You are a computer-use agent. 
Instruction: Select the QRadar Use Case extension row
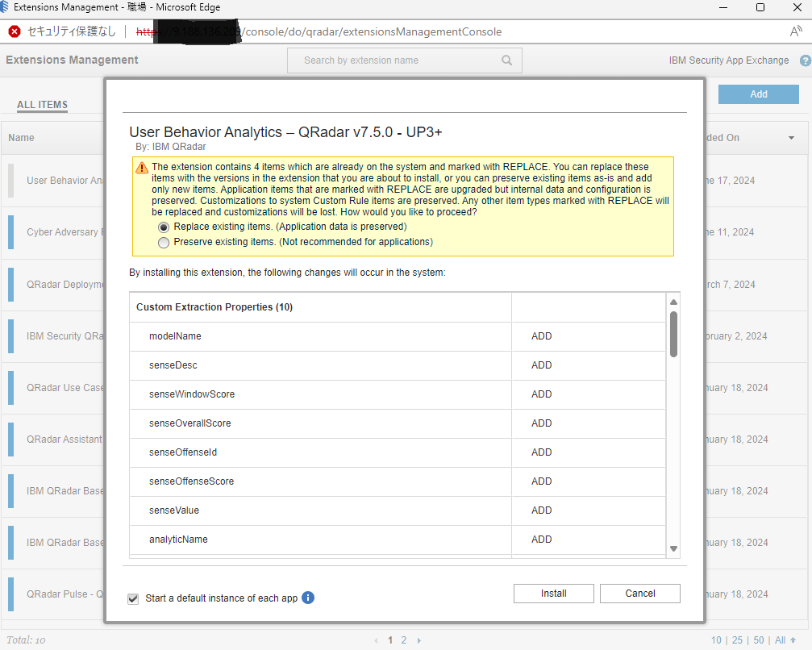53,388
